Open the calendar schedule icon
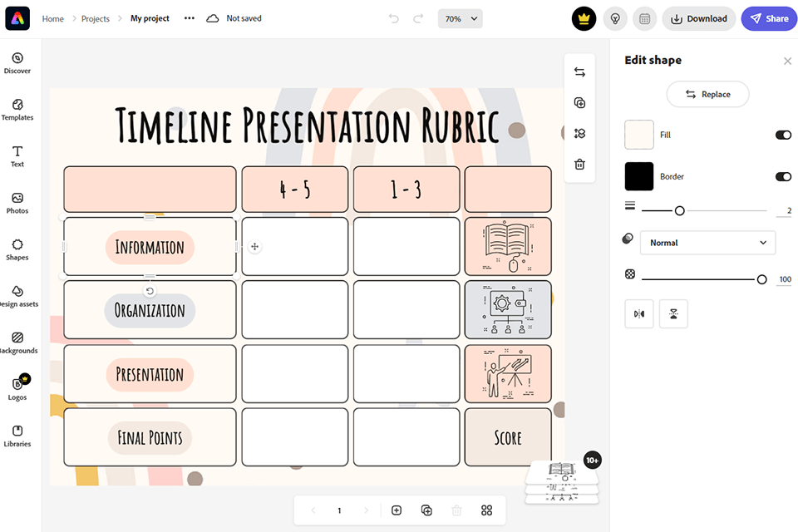 pyautogui.click(x=645, y=19)
